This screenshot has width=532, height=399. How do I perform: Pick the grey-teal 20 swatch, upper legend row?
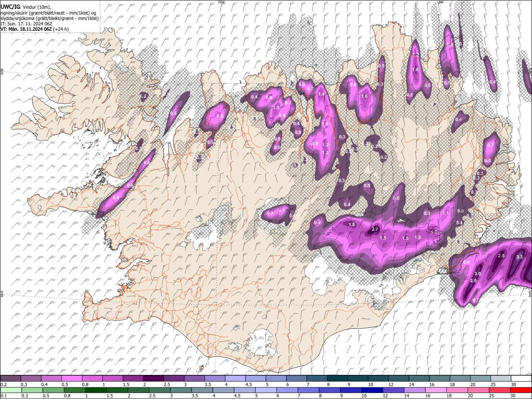click(x=481, y=379)
